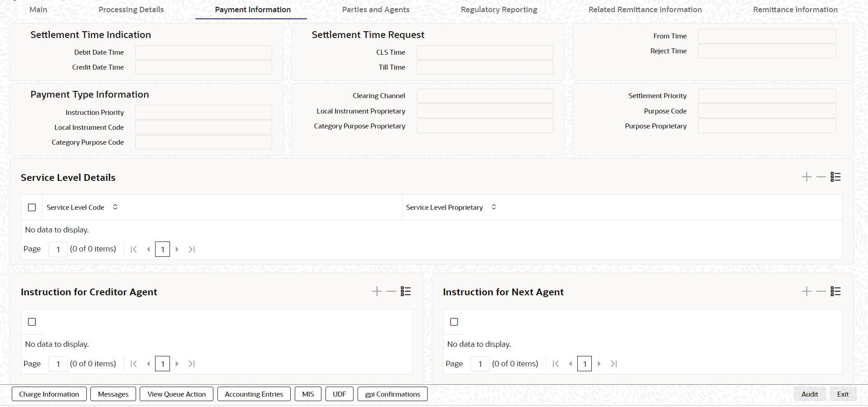868x407 pixels.
Task: Open single view for Instruction for Next Agent
Action: 835,292
